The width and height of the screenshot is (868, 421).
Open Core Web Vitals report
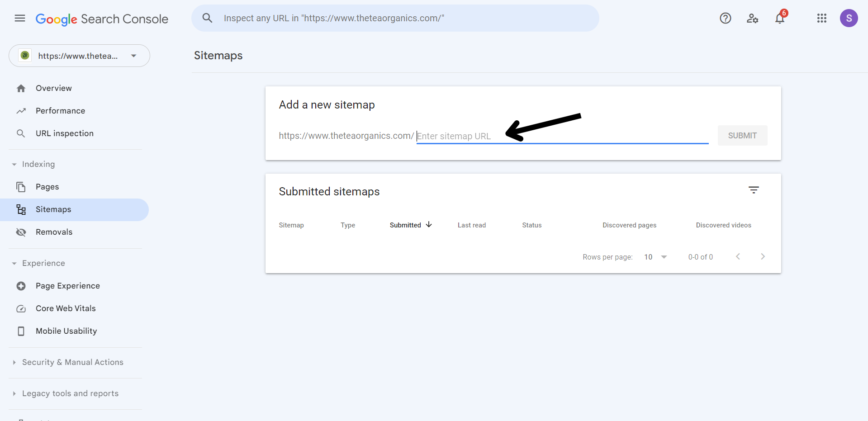[x=66, y=308]
